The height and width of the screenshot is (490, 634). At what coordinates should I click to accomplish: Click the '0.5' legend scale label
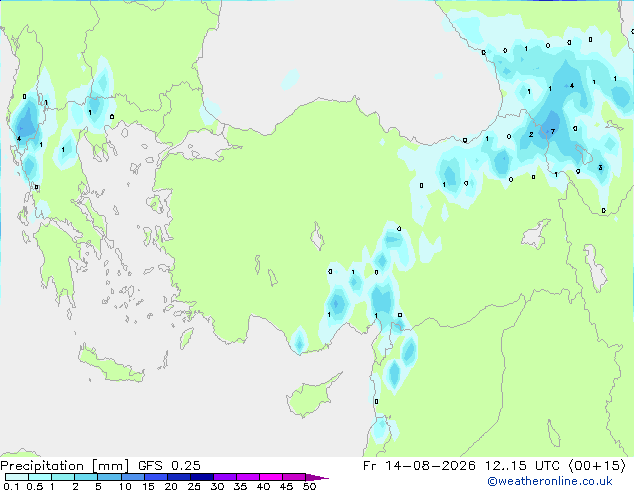tap(35, 486)
